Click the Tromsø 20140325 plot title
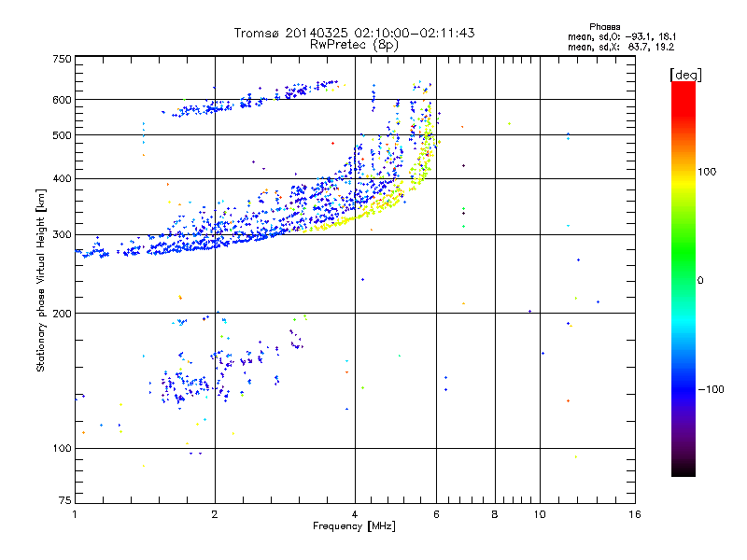 click(x=354, y=33)
